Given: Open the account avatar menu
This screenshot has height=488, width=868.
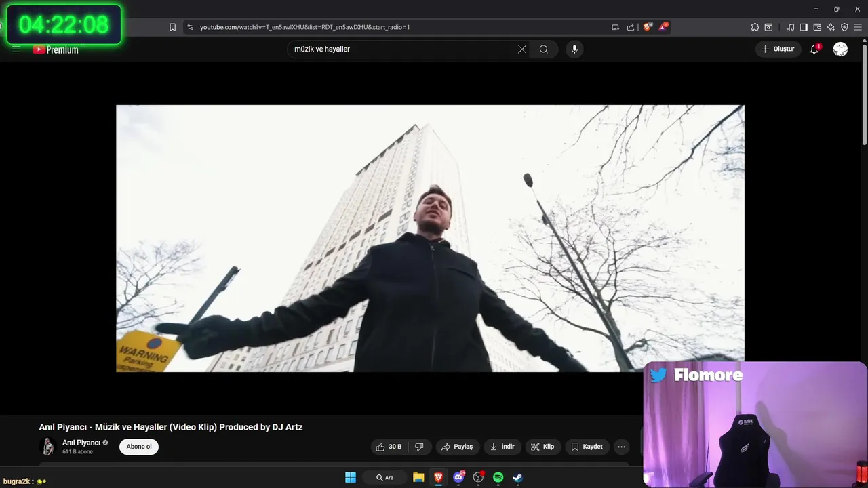Looking at the screenshot, I should click(840, 49).
